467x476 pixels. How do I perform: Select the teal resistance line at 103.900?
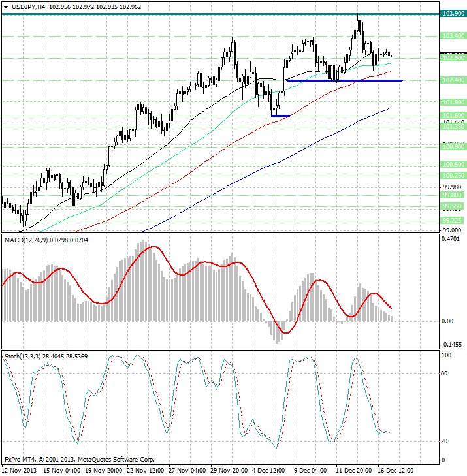pos(221,14)
